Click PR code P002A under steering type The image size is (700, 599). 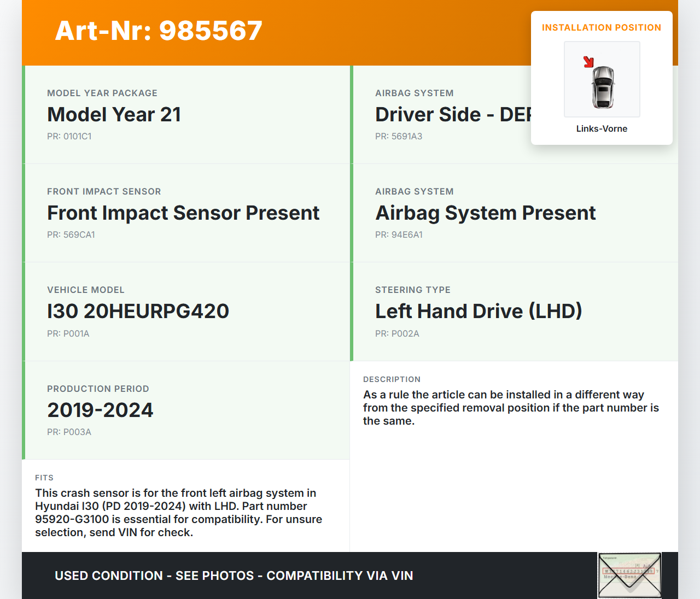pos(397,334)
